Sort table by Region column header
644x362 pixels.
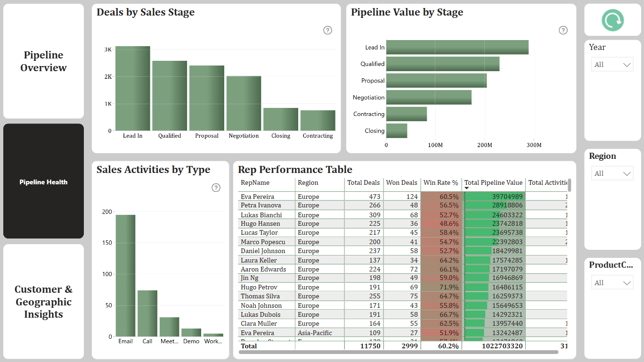pos(308,183)
